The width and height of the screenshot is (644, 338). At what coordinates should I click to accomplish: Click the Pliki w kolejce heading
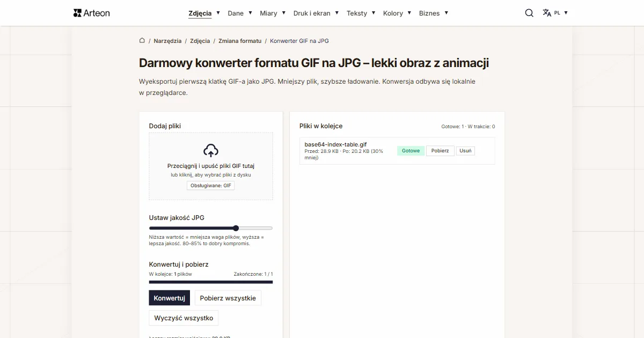click(321, 126)
